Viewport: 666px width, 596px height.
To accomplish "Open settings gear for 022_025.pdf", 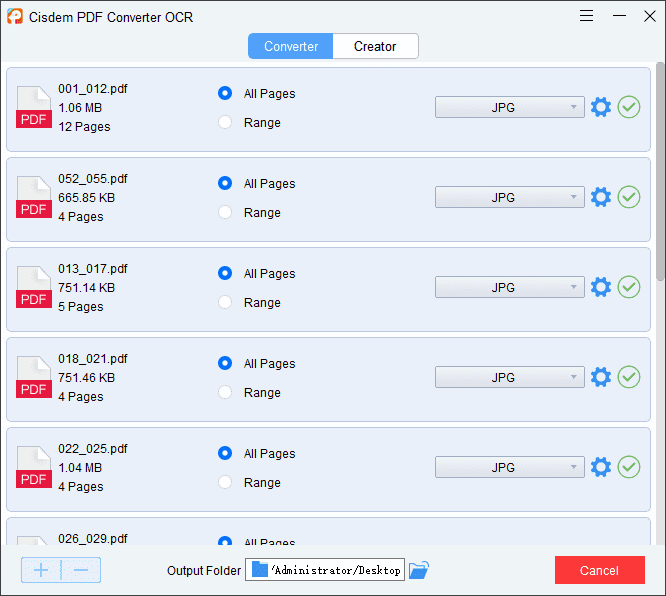I will pos(601,467).
